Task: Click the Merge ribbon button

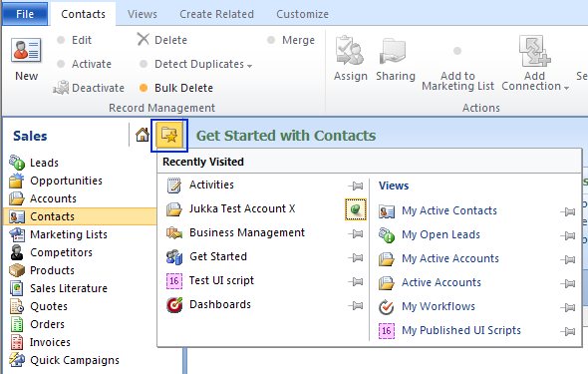Action: tap(291, 40)
